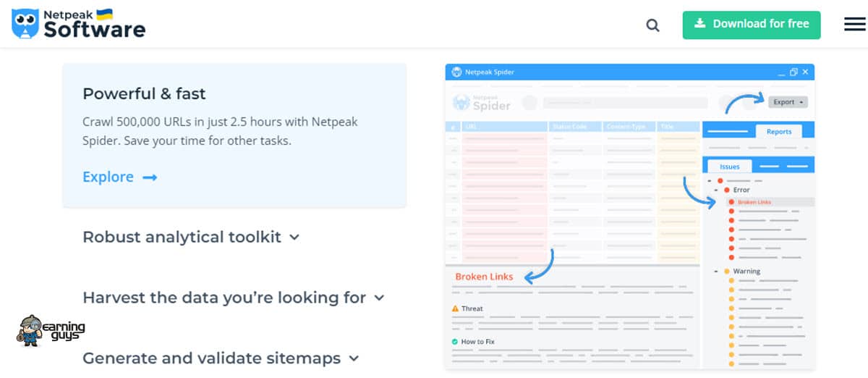Viewport: 868px width, 378px height.
Task: Click the Netpeak Software wordmark text
Action: [95, 24]
